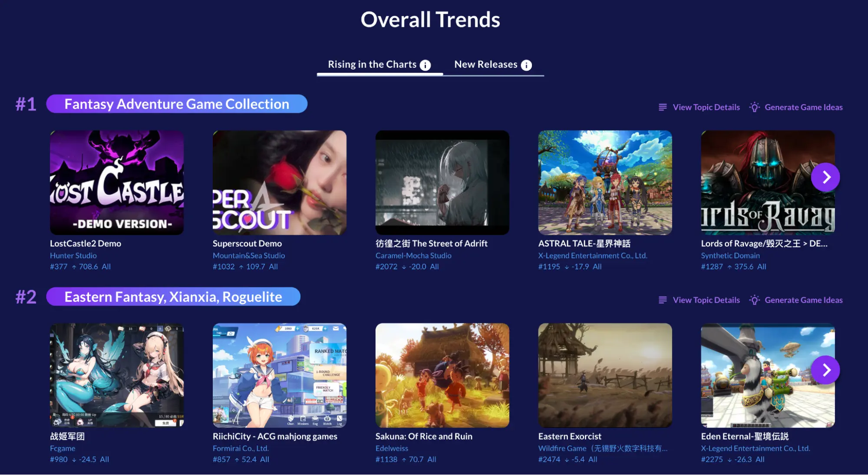Click the #2 topic rank number
The image size is (868, 475).
(x=26, y=297)
